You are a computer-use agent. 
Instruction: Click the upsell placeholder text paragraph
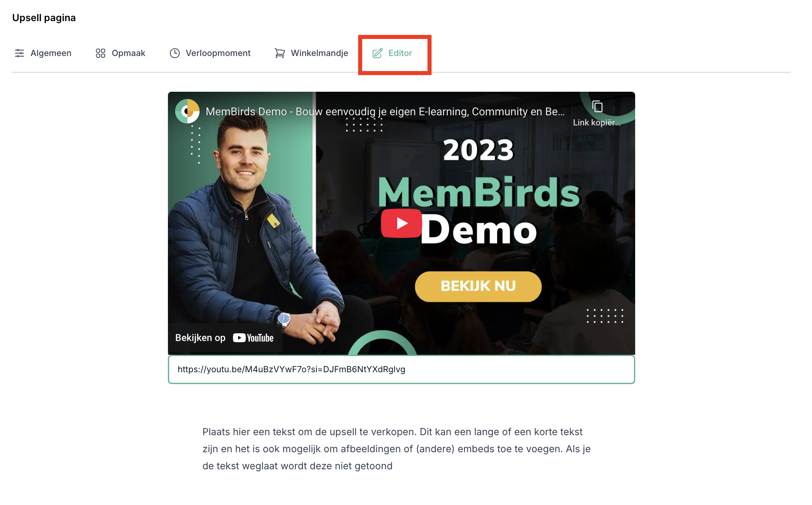click(x=397, y=449)
